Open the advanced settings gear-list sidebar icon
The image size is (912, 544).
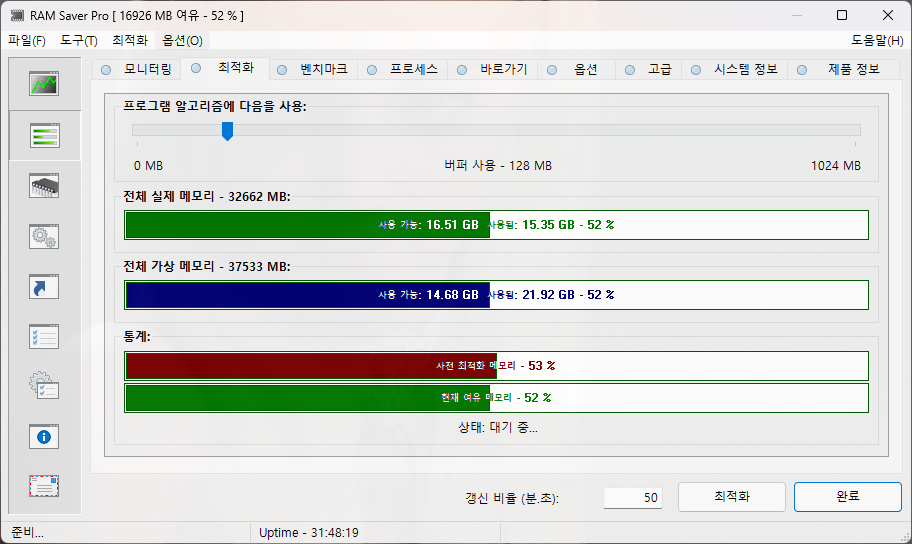(44, 386)
